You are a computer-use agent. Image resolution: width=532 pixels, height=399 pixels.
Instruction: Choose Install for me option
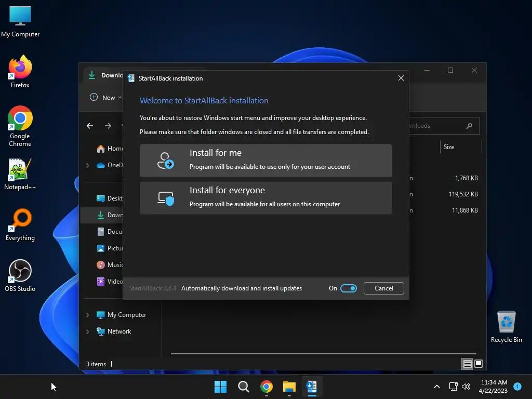tap(265, 160)
